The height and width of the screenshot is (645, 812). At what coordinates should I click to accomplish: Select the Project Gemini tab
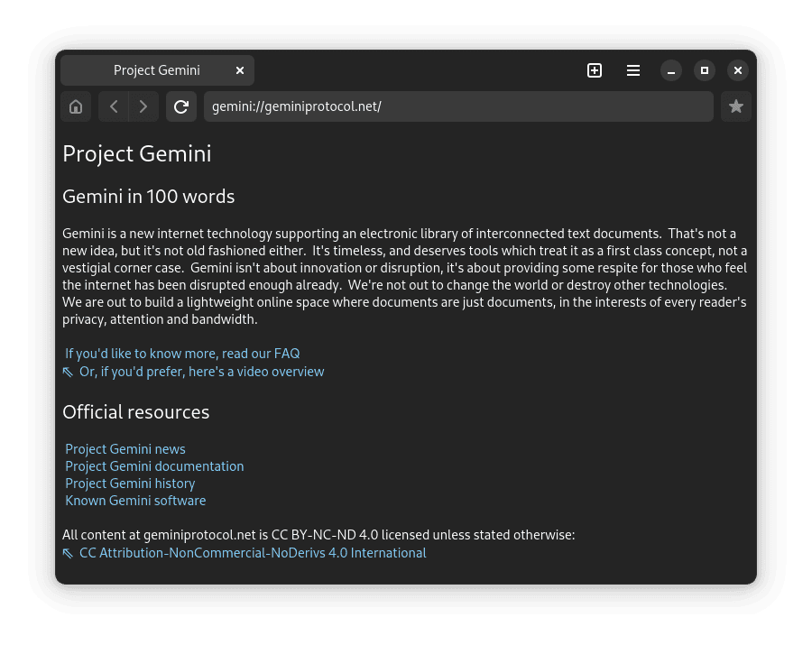click(x=157, y=70)
